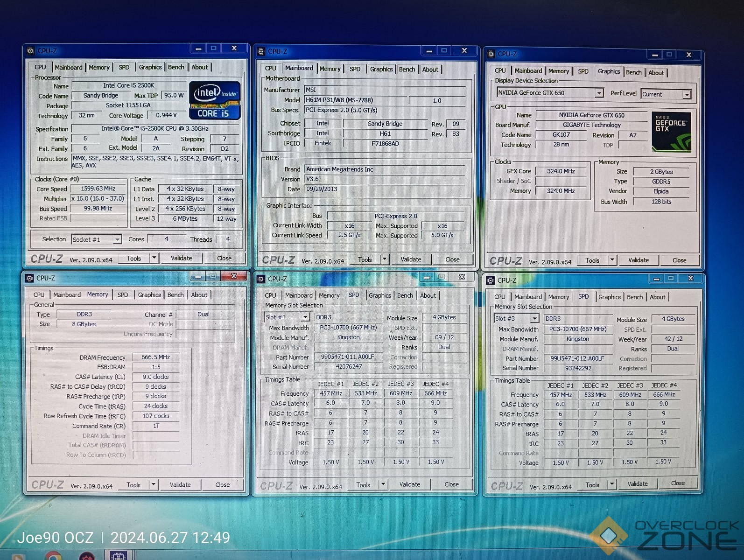Screen dimensions: 744x560
Task: Click the CPU-Z title icon in the Mainboard window
Action: point(261,51)
